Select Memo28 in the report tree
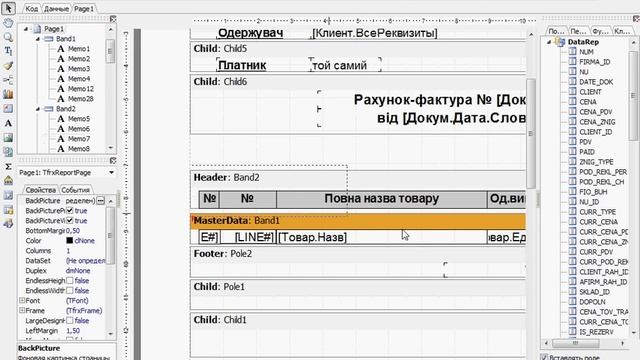Viewport: 640px width, 360px height. click(x=80, y=99)
